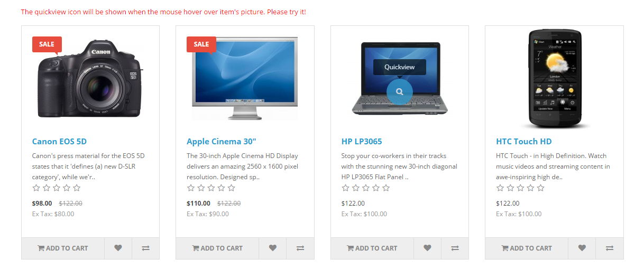
Task: Open quickview magnifier on HP laptop
Action: coord(400,92)
